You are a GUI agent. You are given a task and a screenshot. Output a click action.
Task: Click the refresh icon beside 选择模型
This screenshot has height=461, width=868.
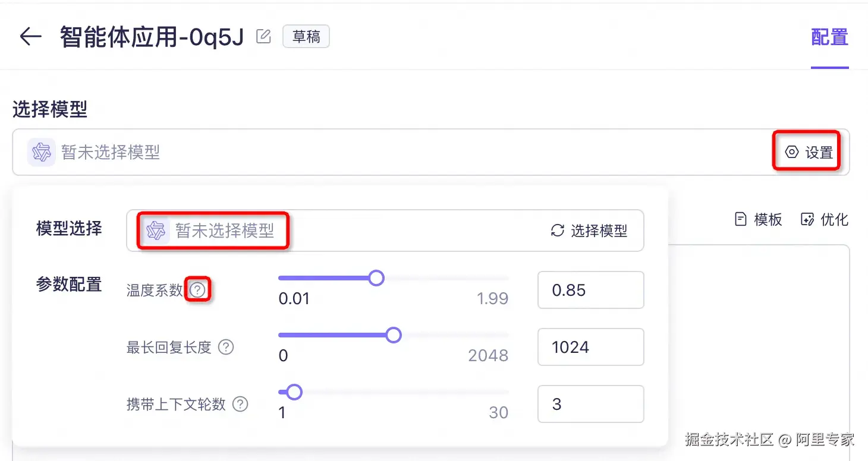point(558,230)
